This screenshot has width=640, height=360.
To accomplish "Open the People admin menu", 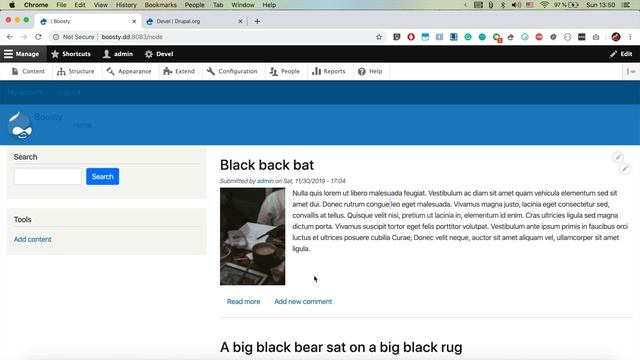I will 284,71.
